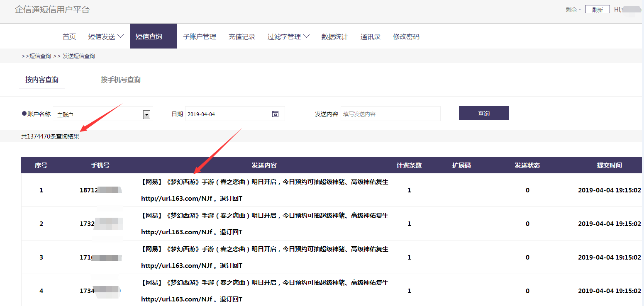The image size is (644, 306).
Task: Click 短信查询 in the breadcrumb
Action: [x=40, y=56]
